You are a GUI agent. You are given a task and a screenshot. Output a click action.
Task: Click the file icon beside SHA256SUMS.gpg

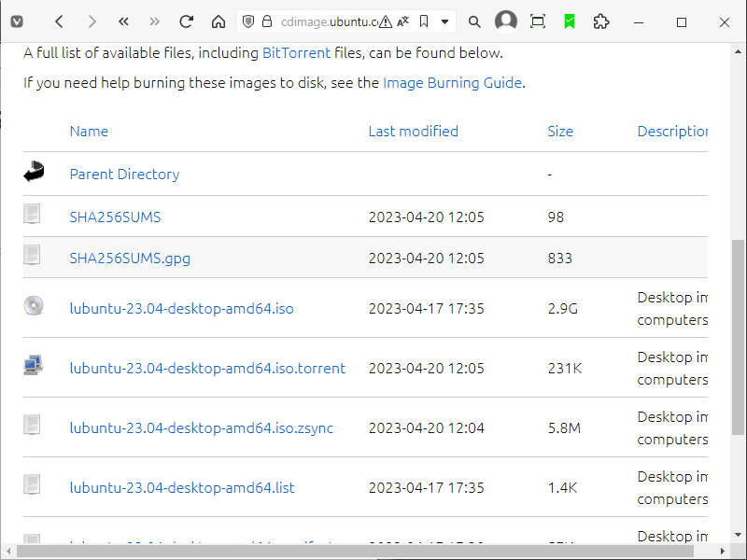pos(32,255)
